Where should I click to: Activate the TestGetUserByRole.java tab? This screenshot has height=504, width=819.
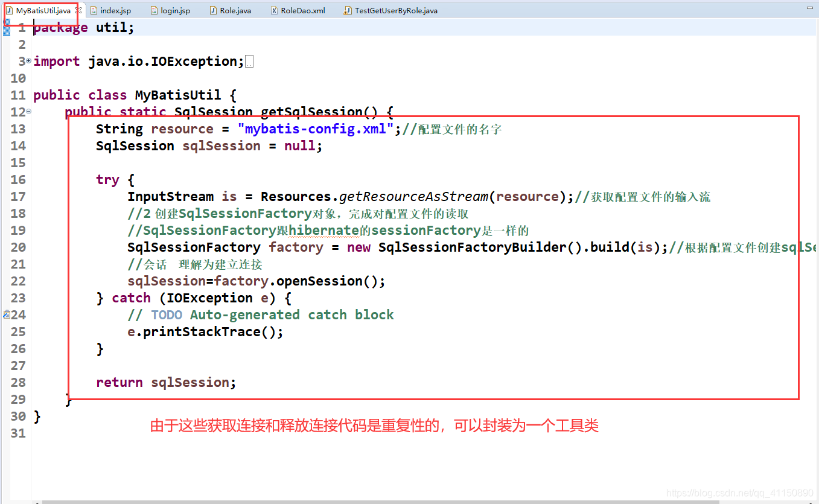coord(391,10)
